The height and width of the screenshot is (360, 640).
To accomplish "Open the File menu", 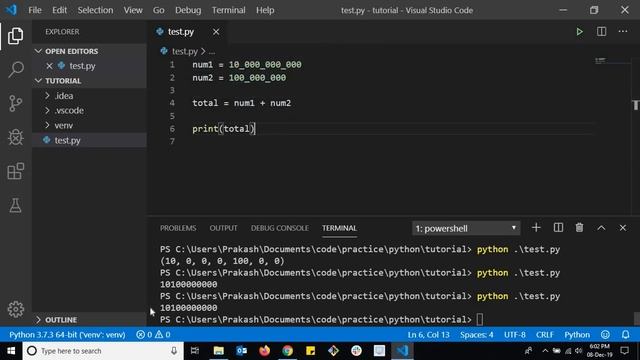I will coord(35,10).
